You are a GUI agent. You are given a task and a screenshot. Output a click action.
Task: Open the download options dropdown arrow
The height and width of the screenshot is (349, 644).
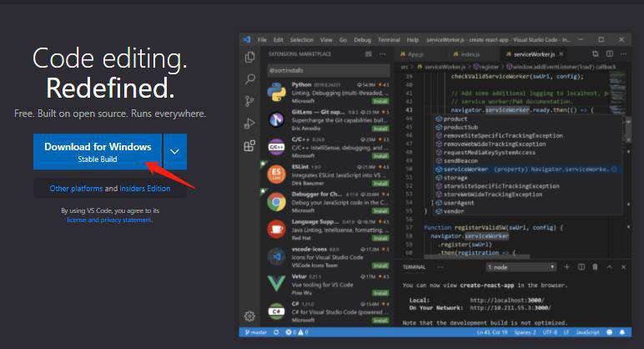(x=175, y=152)
